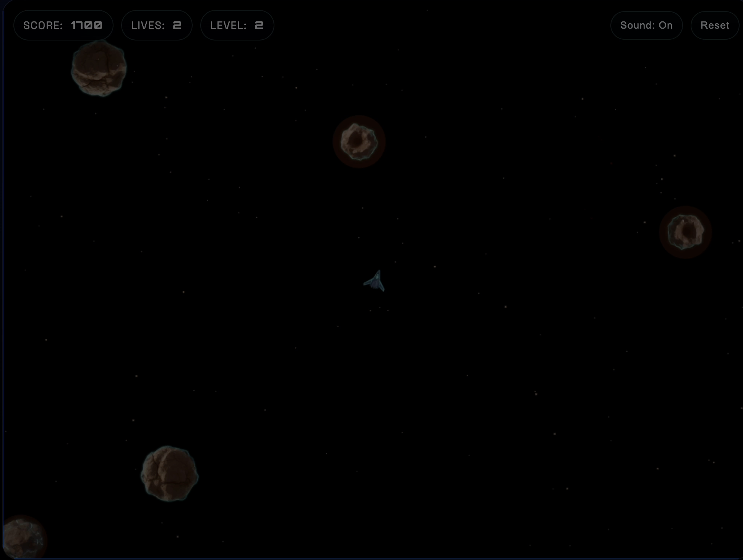Click the large asteroid below the score
Viewport: 743px width, 560px height.
(x=99, y=69)
